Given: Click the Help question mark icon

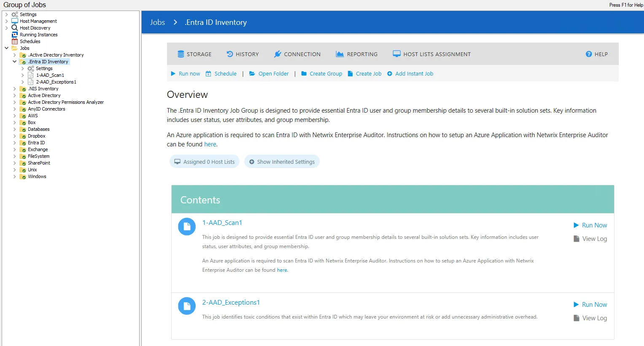Looking at the screenshot, I should coord(589,54).
